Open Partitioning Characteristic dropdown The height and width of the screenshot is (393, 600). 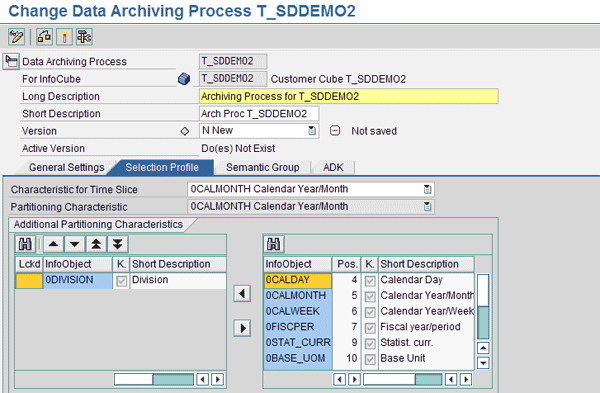click(427, 207)
